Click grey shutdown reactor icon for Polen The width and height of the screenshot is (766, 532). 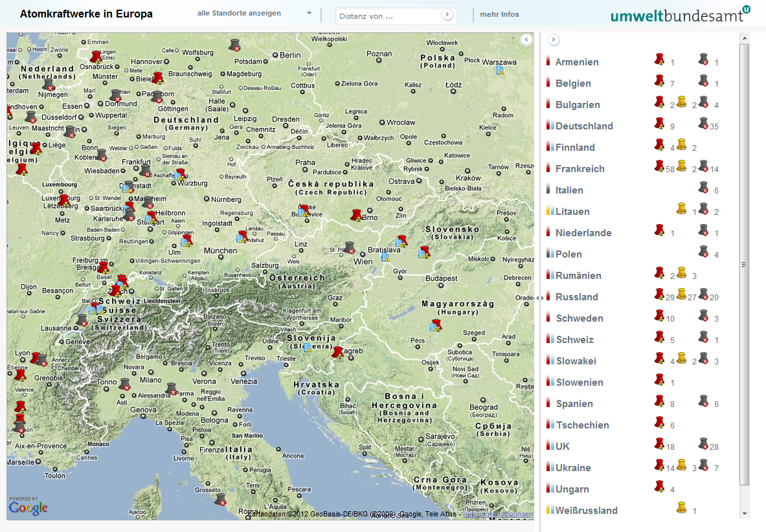click(x=703, y=251)
